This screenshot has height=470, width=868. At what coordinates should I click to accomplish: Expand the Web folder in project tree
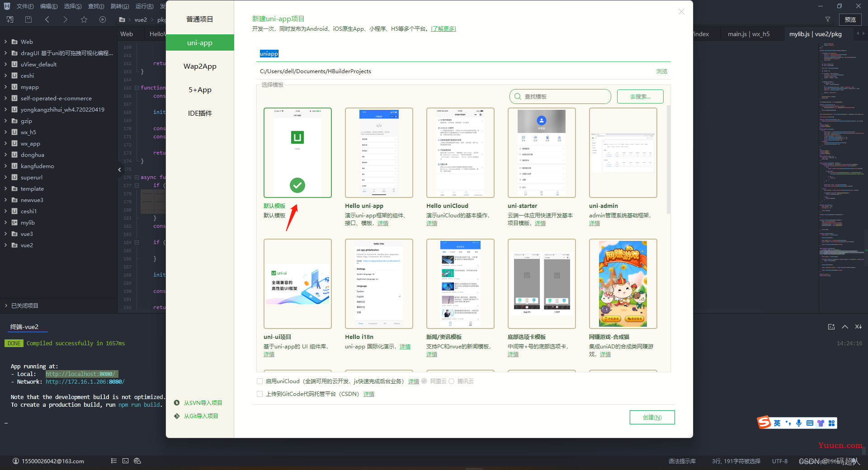coord(5,42)
